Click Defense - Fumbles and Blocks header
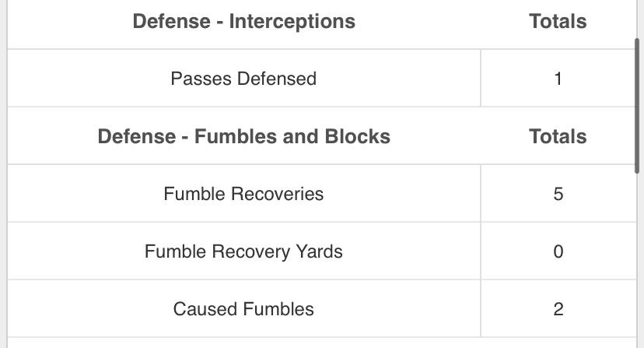This screenshot has width=644, height=348. 243,136
